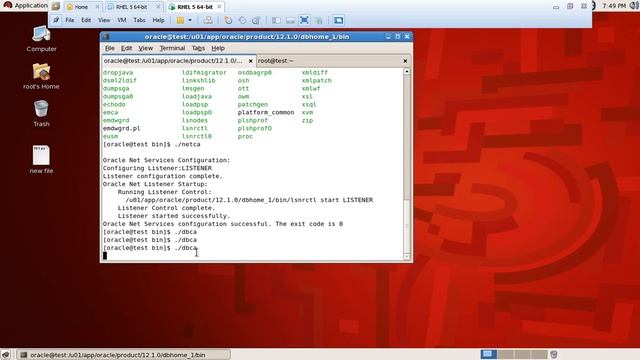This screenshot has height=360, width=640.
Task: Switch to second workspace in switcher
Action: (x=505, y=354)
